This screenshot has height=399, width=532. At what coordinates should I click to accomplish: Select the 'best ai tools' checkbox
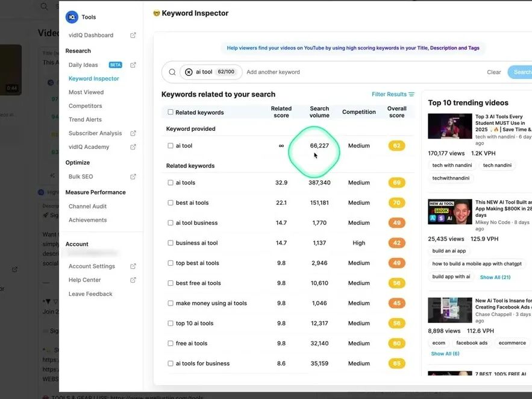[x=170, y=203]
